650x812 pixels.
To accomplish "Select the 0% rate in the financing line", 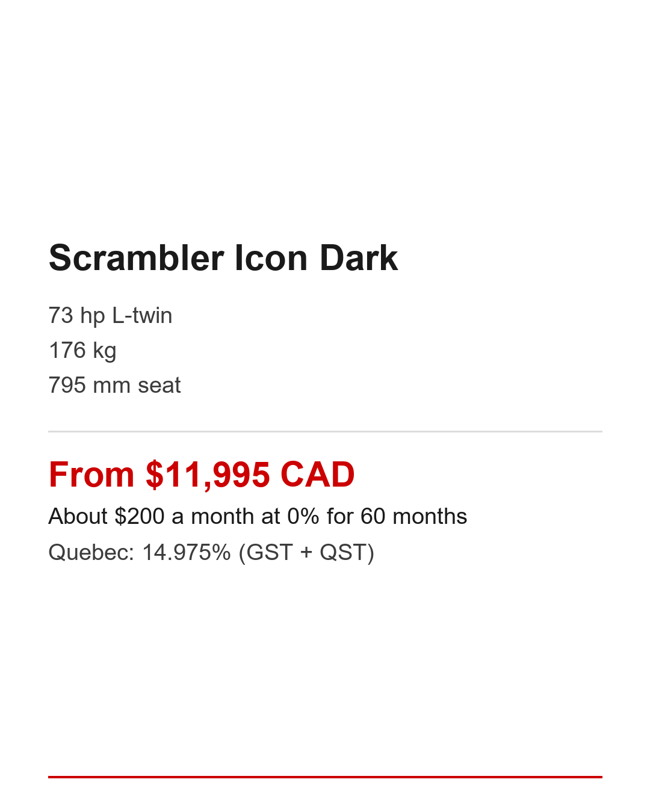I will point(303,517).
